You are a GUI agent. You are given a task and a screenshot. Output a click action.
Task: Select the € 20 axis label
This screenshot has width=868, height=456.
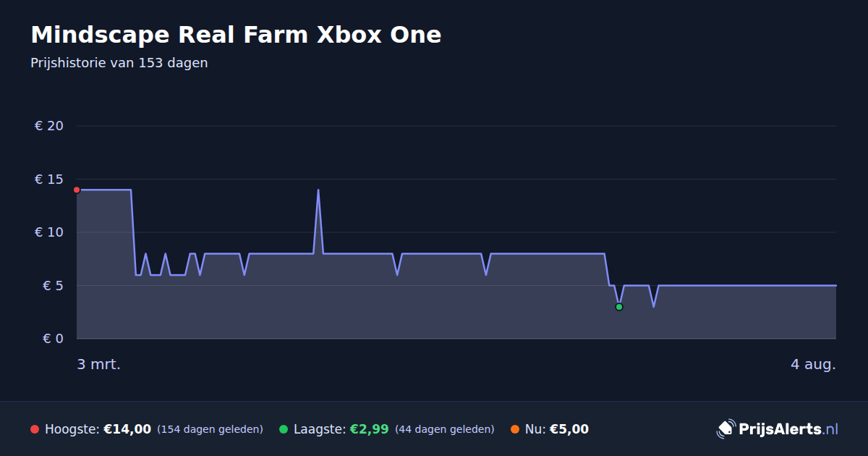(49, 126)
